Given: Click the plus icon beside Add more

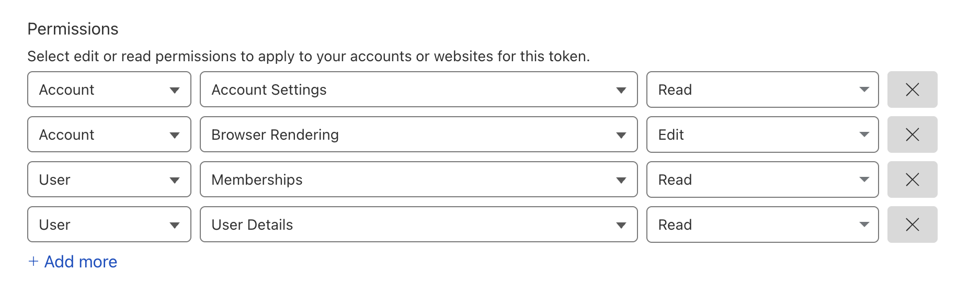Looking at the screenshot, I should [33, 261].
